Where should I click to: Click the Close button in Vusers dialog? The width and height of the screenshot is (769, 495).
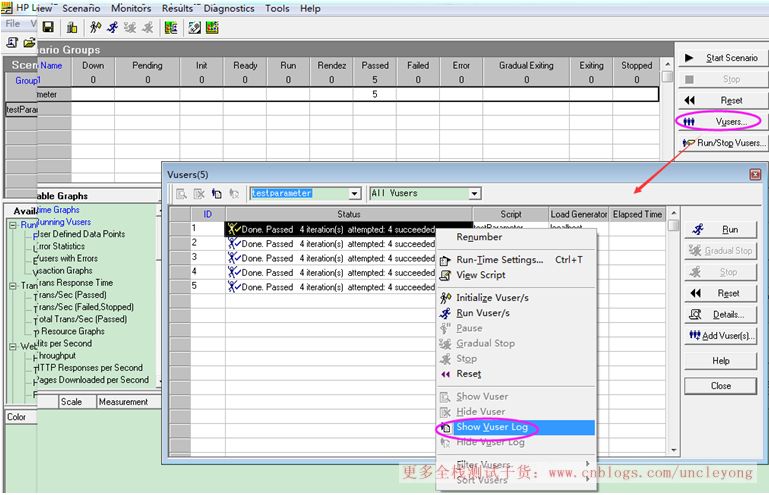click(x=720, y=386)
